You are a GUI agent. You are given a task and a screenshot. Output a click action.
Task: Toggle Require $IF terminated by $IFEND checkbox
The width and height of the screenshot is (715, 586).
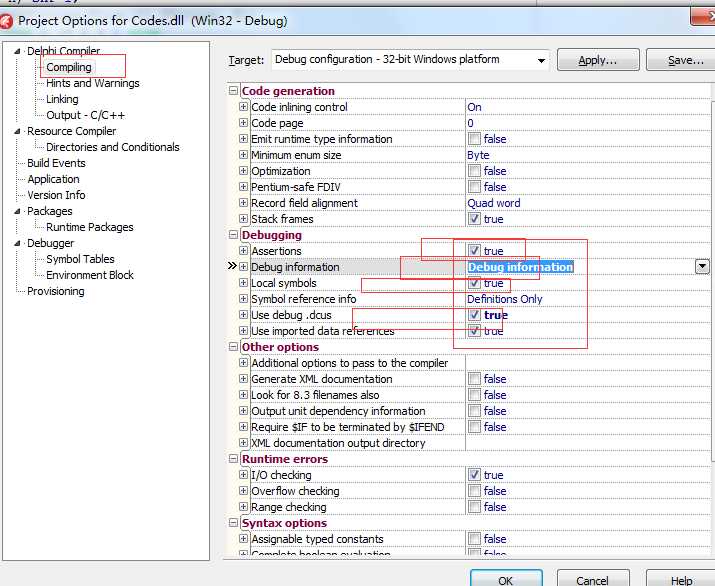[x=474, y=427]
